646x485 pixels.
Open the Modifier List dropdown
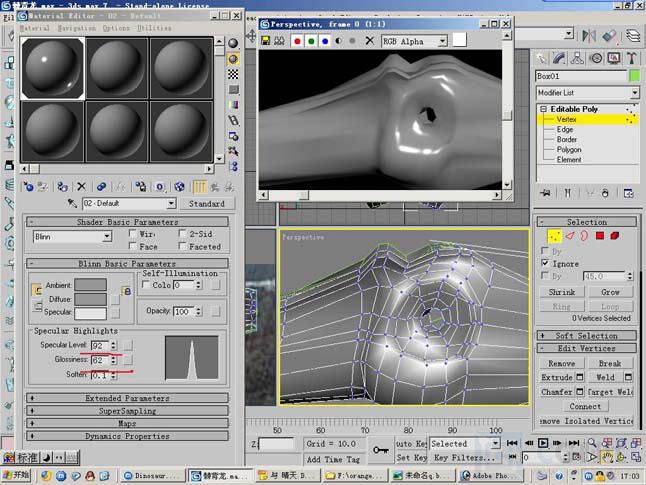point(635,93)
